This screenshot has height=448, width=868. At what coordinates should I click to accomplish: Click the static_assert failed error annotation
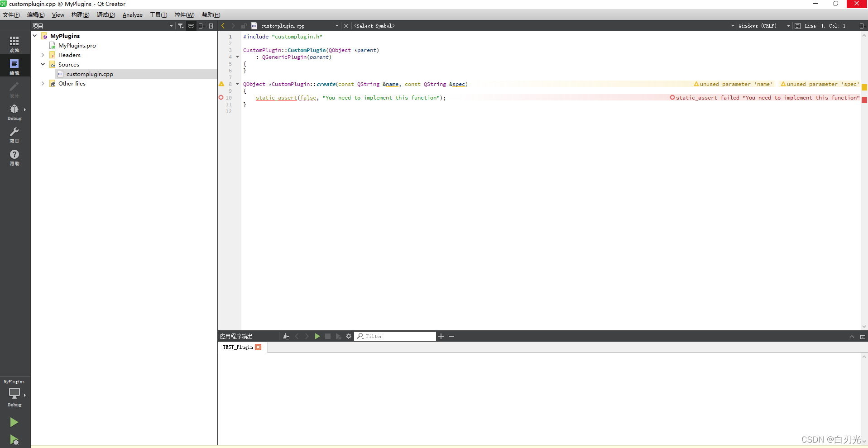[765, 98]
